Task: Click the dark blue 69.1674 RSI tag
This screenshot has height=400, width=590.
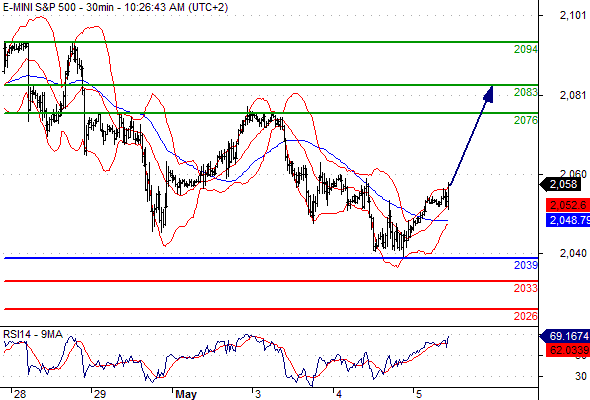Action: tap(565, 336)
